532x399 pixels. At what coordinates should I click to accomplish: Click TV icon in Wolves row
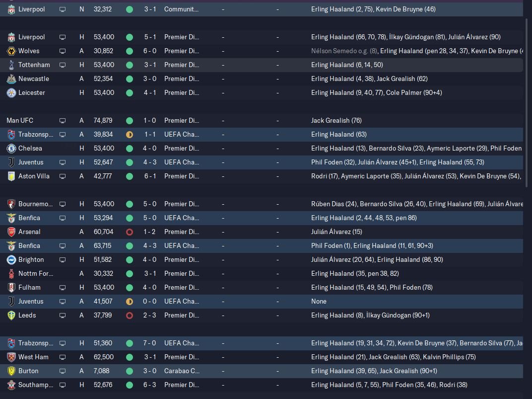click(63, 51)
